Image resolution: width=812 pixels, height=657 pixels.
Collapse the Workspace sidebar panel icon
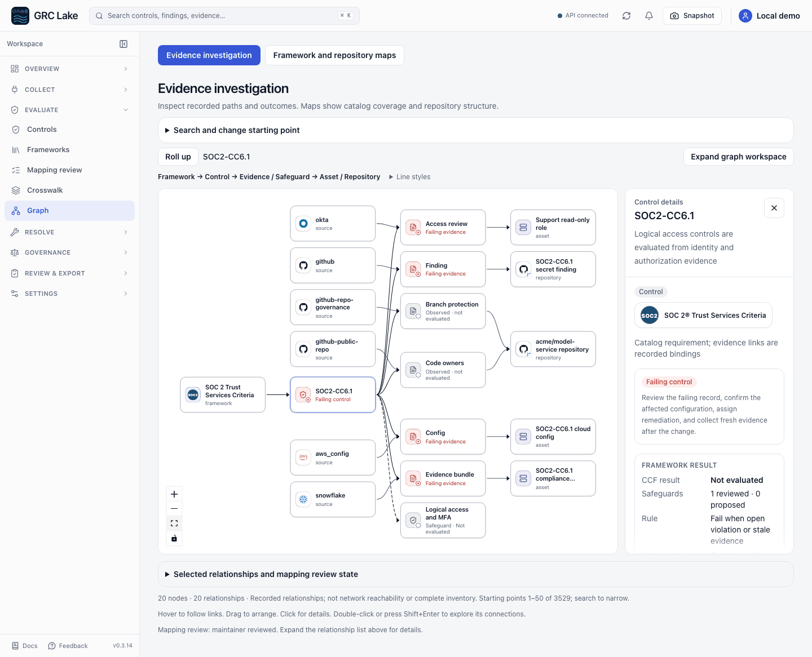123,44
